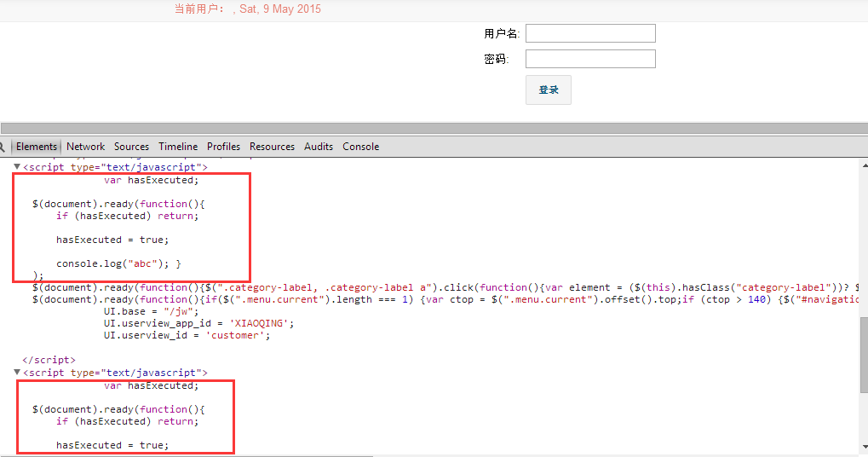Viewport: 868px width, 457px height.
Task: Select the line UI.base = "/jw"
Action: click(x=151, y=311)
